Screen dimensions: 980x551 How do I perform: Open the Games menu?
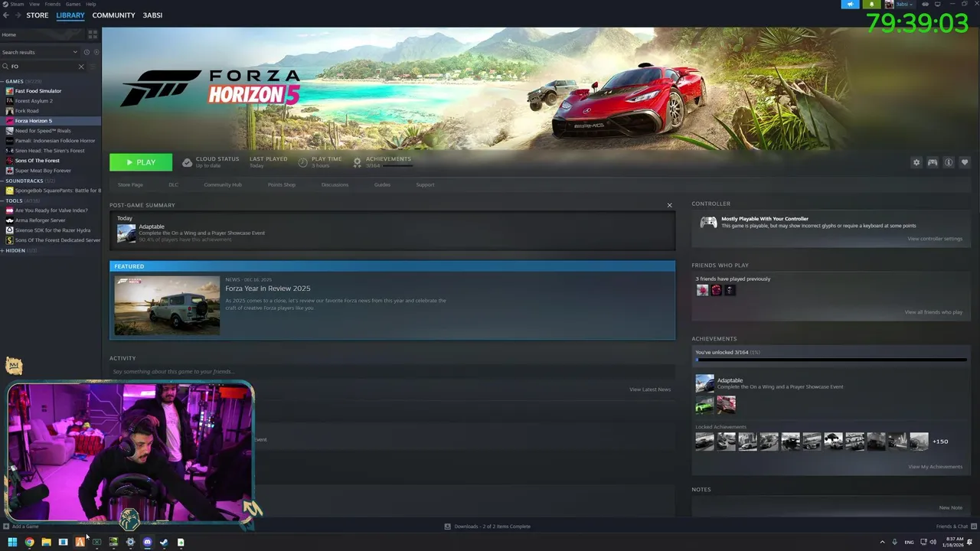pos(73,4)
